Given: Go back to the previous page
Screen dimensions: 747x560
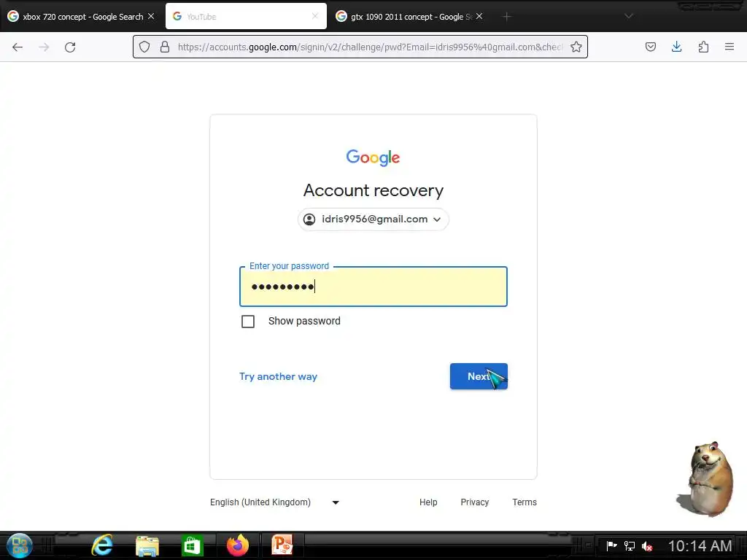Looking at the screenshot, I should click(x=18, y=47).
